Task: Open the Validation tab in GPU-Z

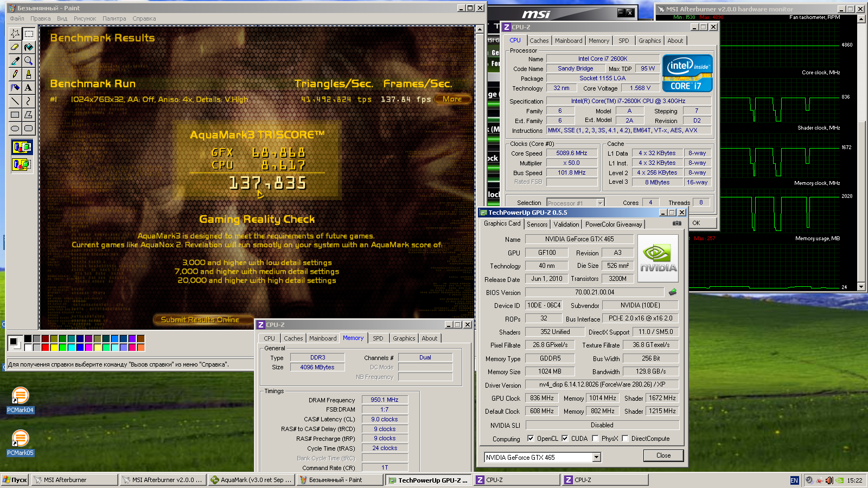Action: click(x=566, y=224)
